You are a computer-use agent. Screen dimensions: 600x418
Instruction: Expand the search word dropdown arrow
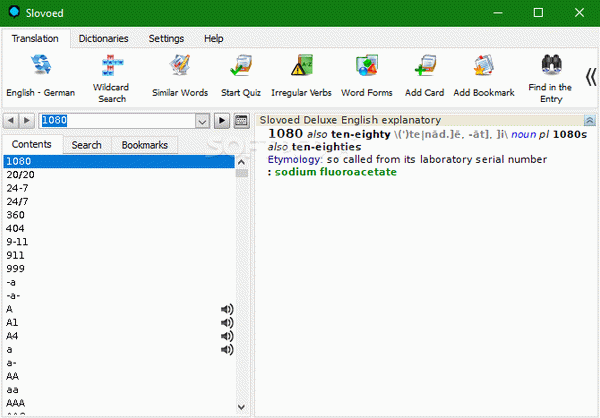tap(201, 121)
